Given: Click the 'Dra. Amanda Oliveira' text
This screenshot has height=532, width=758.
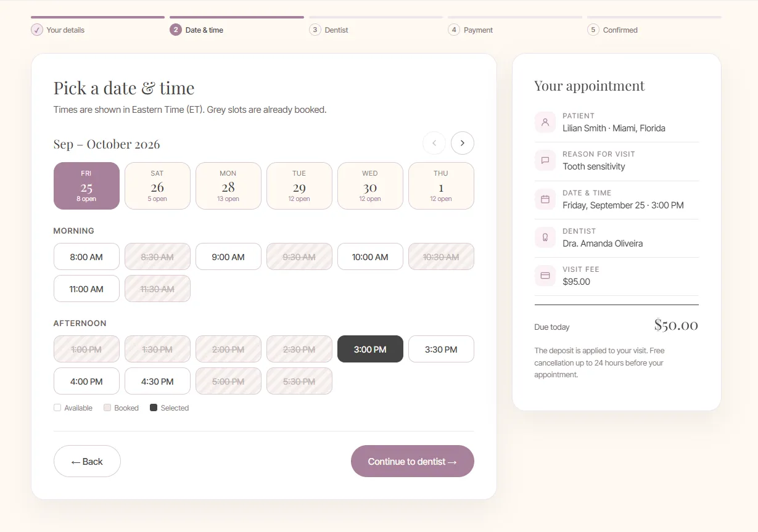Looking at the screenshot, I should pyautogui.click(x=603, y=243).
